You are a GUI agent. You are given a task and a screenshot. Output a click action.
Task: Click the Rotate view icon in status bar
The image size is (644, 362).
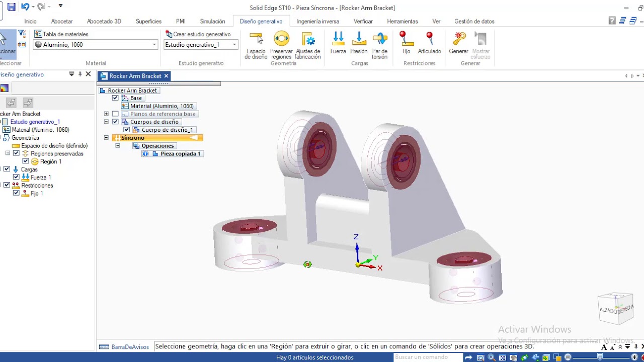tap(524, 357)
